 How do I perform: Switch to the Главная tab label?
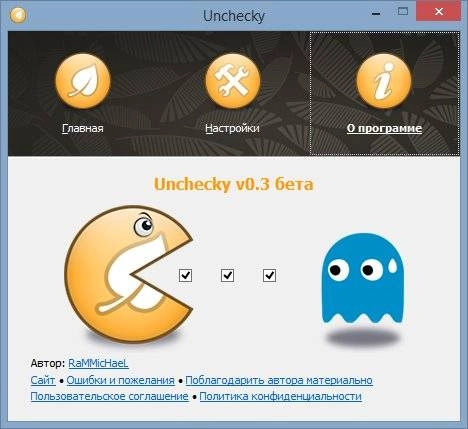[x=83, y=128]
